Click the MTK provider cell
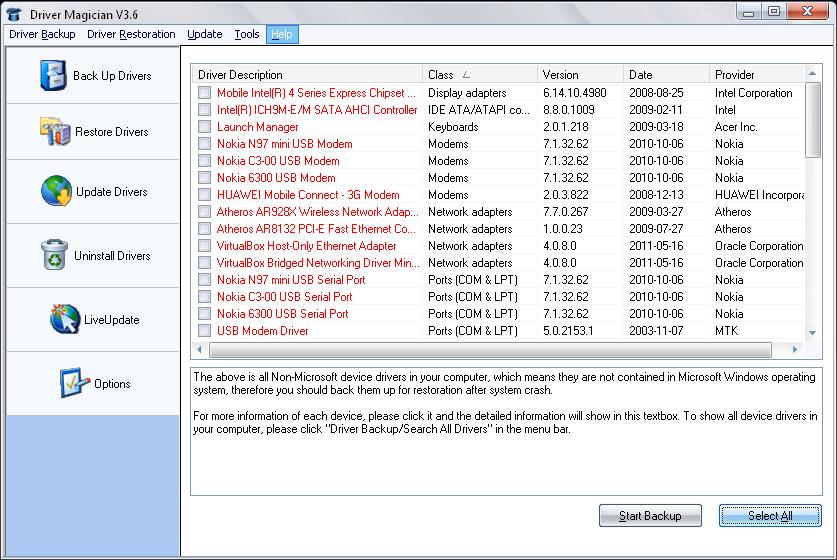The image size is (837, 560). pyautogui.click(x=726, y=331)
